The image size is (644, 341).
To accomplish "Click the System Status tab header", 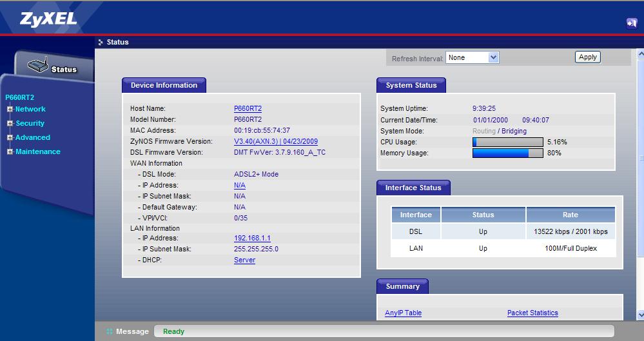I will coord(411,86).
